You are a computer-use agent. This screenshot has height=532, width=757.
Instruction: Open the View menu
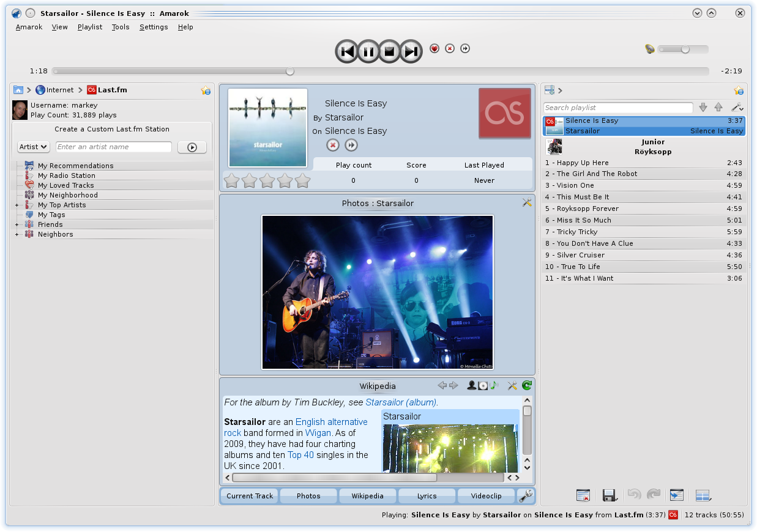pos(60,27)
